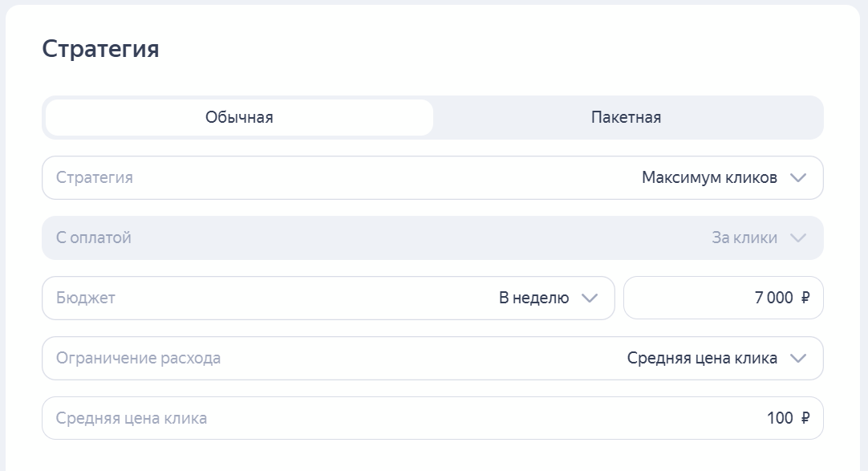
Task: Click the Стратегия section heading
Action: point(100,49)
